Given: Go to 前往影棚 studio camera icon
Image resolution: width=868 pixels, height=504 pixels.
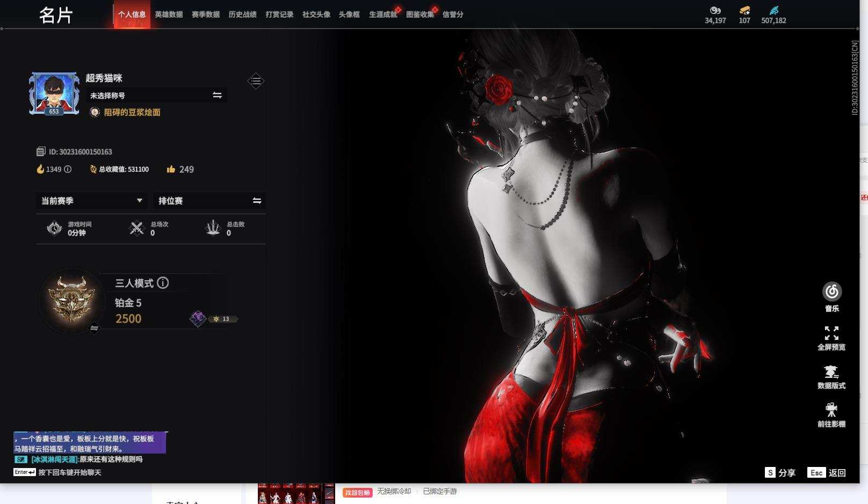Looking at the screenshot, I should (x=831, y=411).
